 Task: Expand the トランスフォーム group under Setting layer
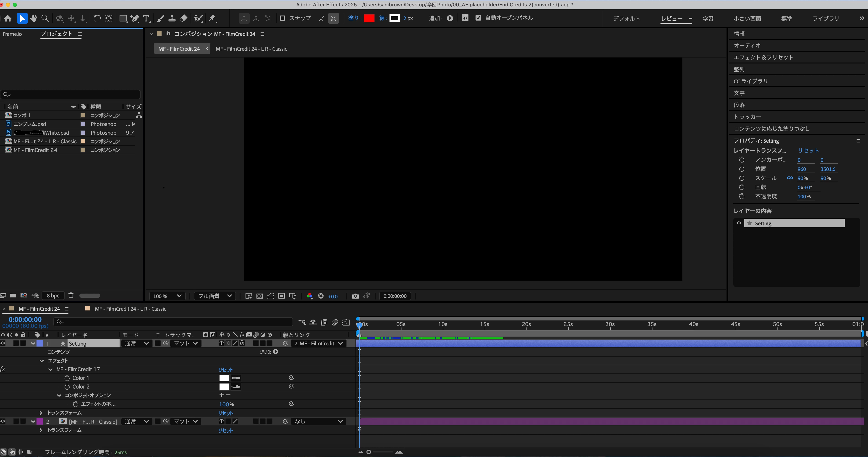pos(41,413)
